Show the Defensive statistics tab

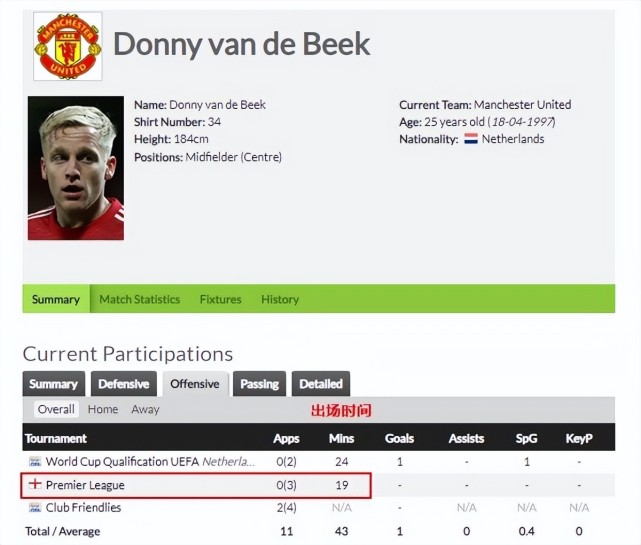tap(124, 384)
